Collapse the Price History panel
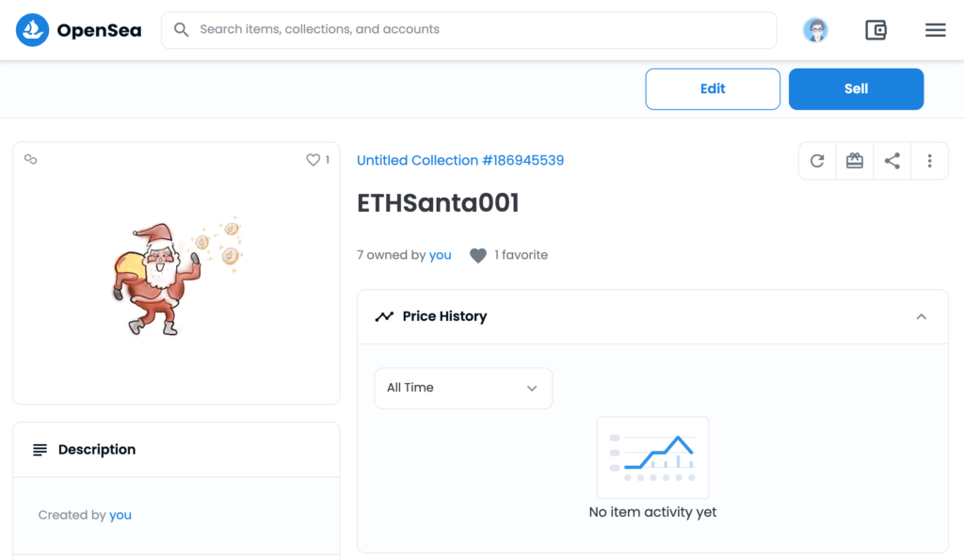The width and height of the screenshot is (964, 560). (921, 317)
